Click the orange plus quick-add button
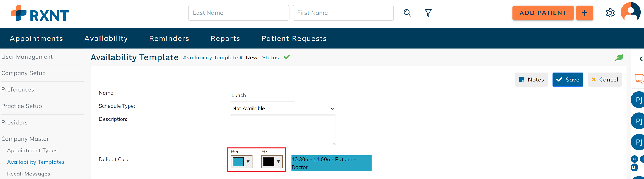This screenshot has height=179, width=644. (584, 13)
